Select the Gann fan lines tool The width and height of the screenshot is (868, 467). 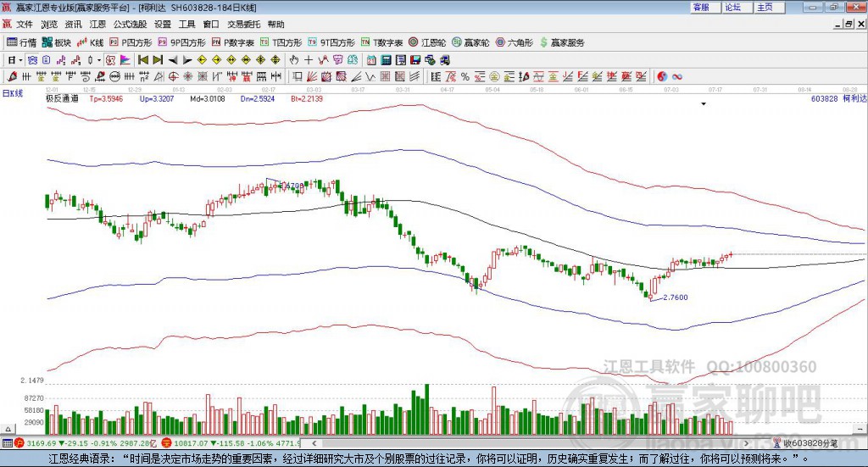[x=312, y=76]
